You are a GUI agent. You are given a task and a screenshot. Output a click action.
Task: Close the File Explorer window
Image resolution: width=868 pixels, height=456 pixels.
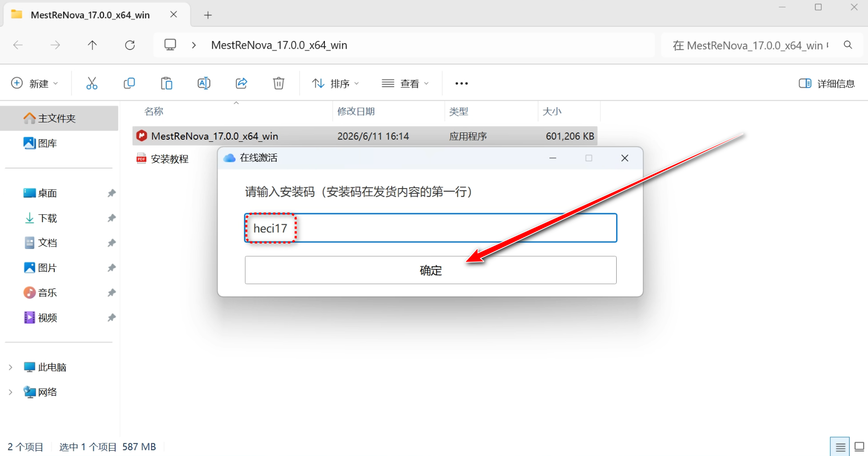854,7
